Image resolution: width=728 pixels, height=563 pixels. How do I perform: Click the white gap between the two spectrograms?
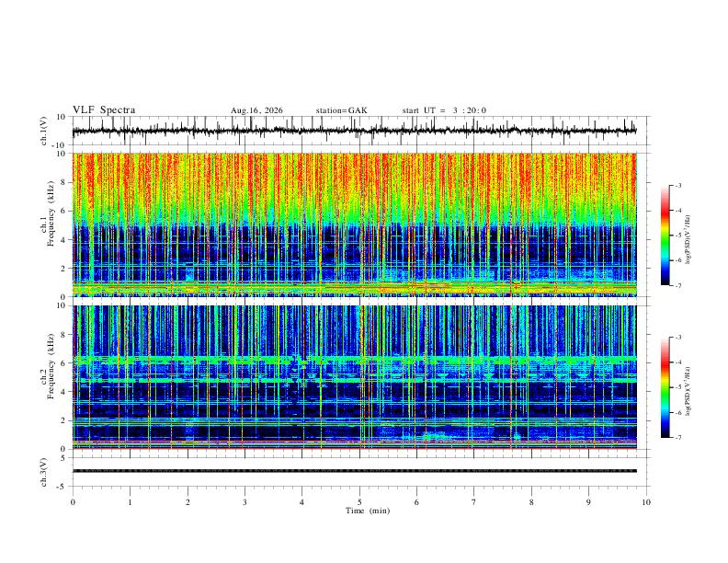[x=354, y=301]
